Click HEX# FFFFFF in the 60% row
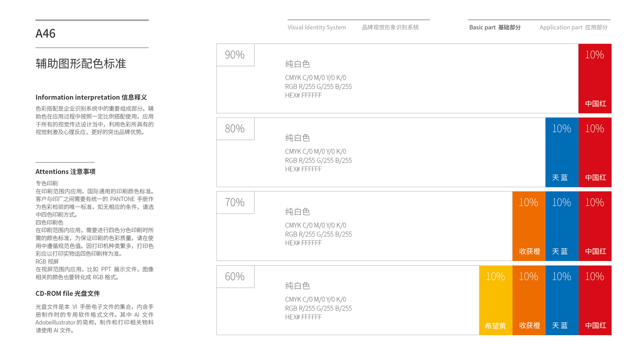644x362 pixels. pos(303,317)
